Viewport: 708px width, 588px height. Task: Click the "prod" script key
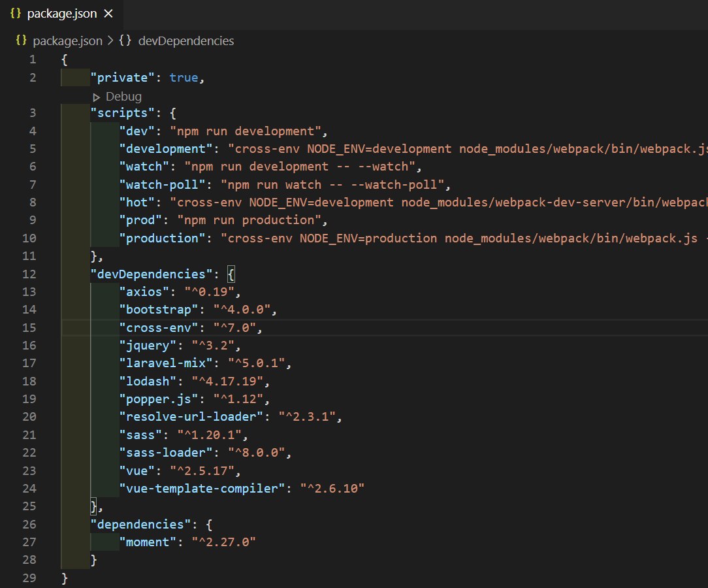141,220
